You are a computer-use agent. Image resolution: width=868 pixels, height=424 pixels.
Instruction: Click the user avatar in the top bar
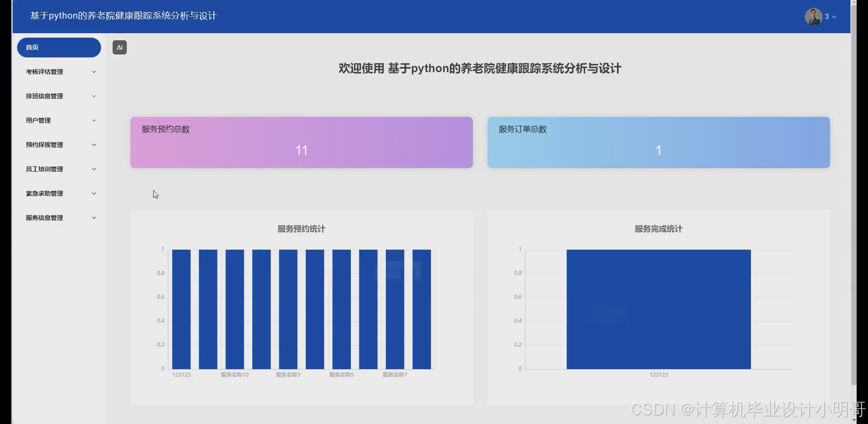pos(813,16)
